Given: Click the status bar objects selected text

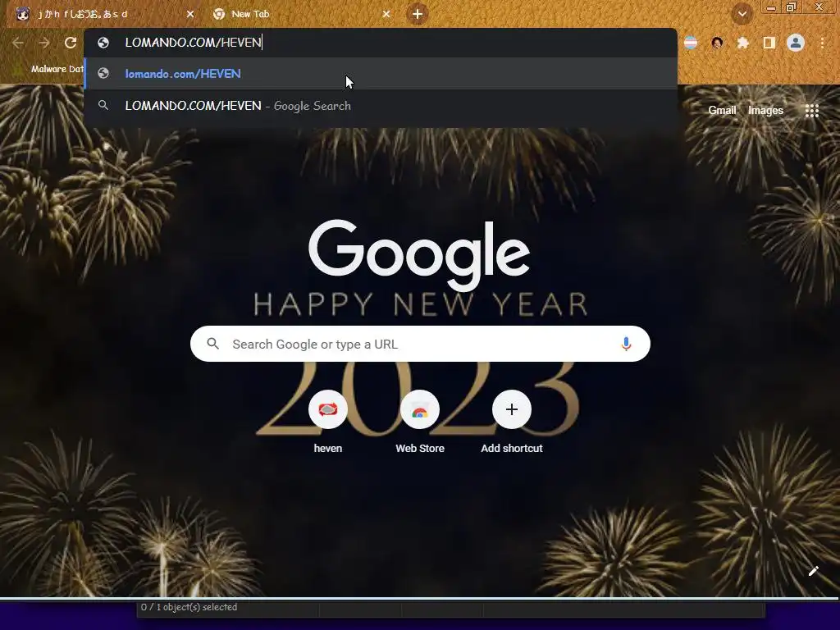Looking at the screenshot, I should [x=189, y=607].
